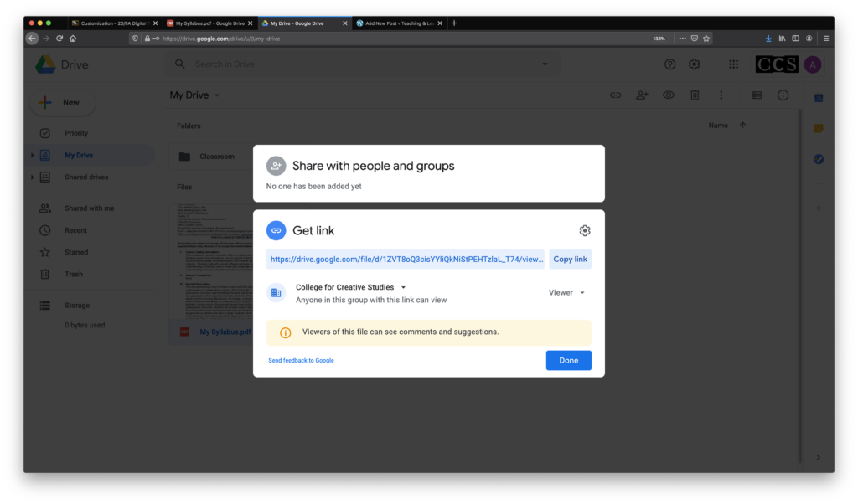Expand the My Drive tree arrow in sidebar
Viewport: 858px width, 504px height.
pyautogui.click(x=33, y=156)
